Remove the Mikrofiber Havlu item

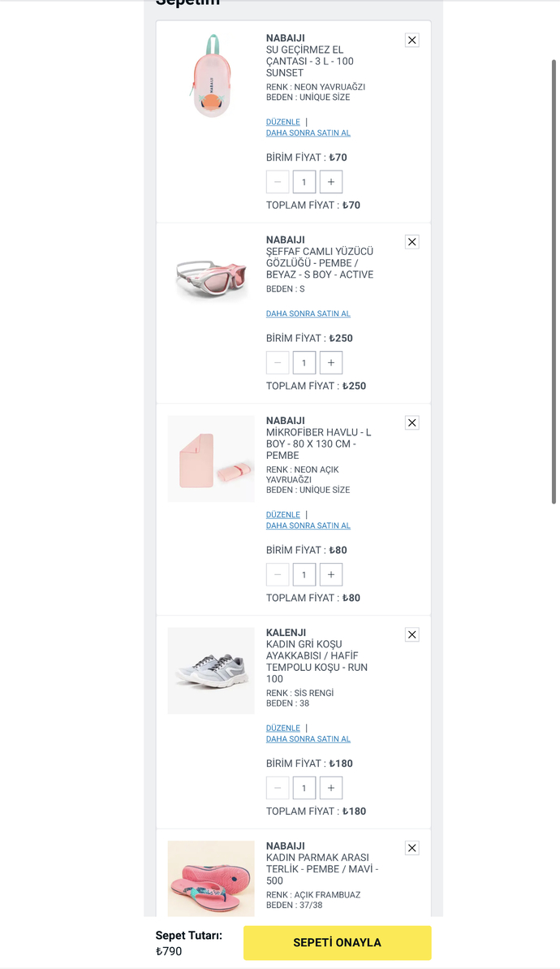click(412, 423)
